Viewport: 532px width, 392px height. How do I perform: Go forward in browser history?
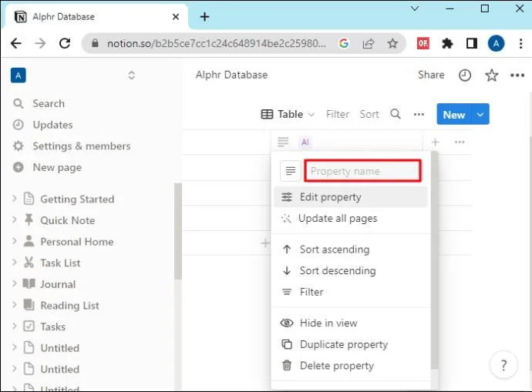pyautogui.click(x=40, y=43)
